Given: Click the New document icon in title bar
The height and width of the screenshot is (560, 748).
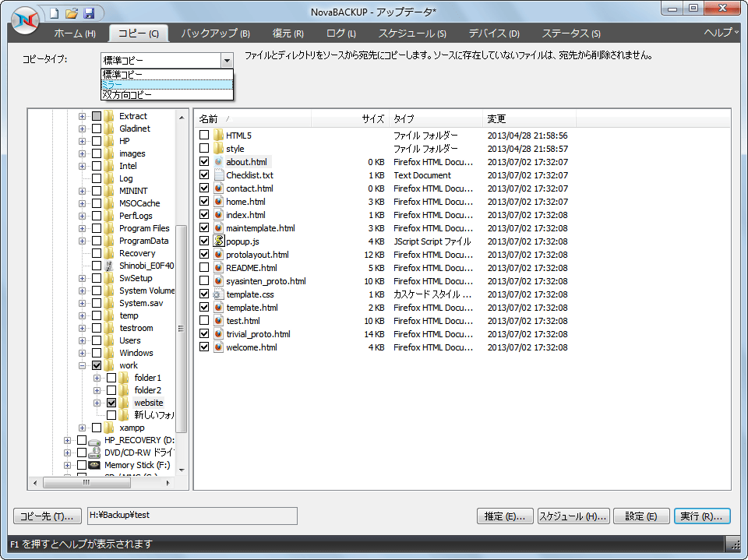Looking at the screenshot, I should (54, 13).
